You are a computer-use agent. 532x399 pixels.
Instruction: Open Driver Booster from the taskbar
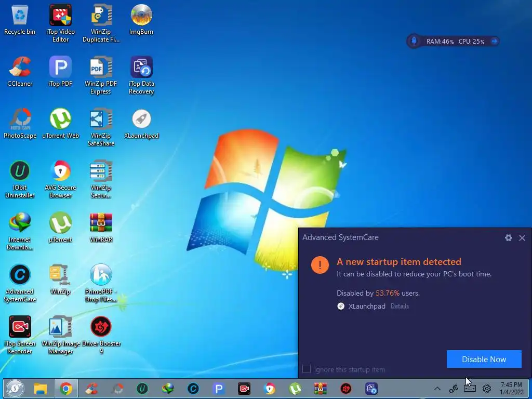(x=345, y=389)
